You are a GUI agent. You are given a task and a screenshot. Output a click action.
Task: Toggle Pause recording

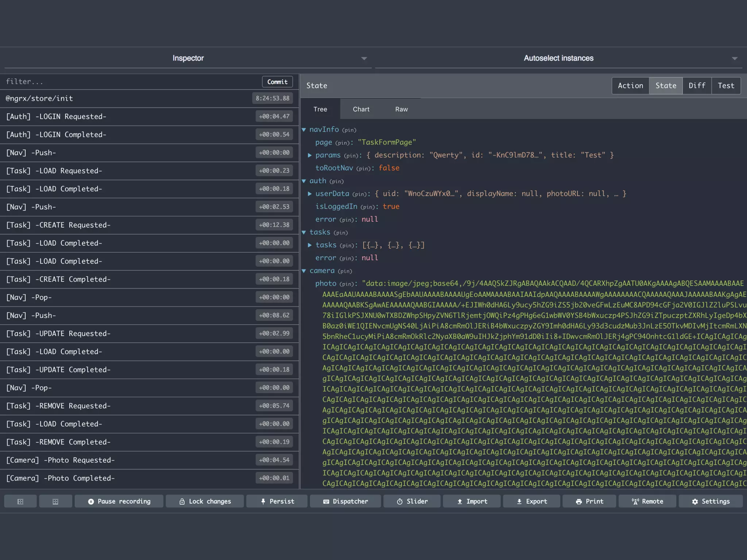119,501
